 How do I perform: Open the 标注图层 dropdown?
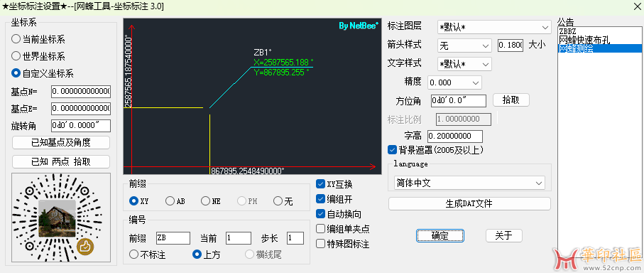tap(494, 28)
